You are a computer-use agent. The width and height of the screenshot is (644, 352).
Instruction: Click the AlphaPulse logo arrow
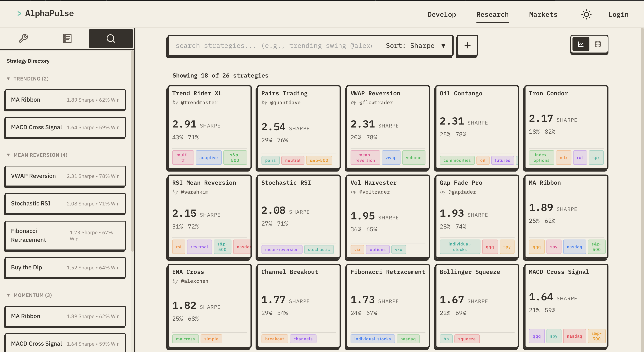tap(19, 14)
